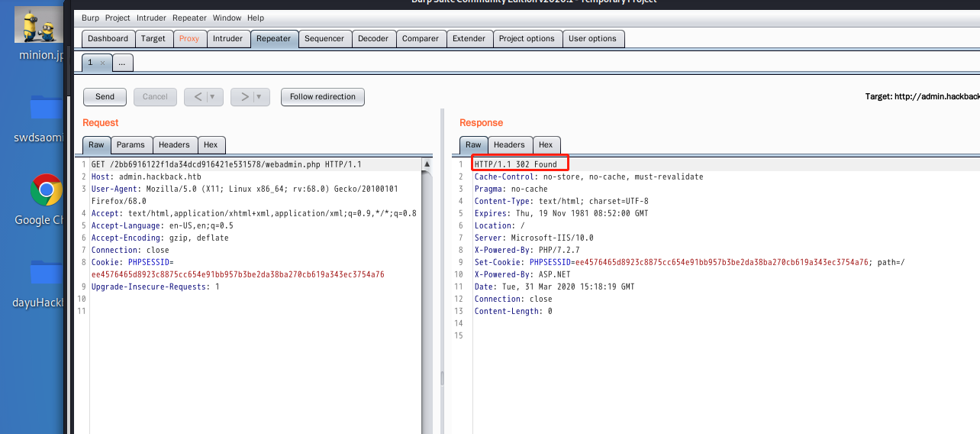
Task: Open forward history dropdown arrow
Action: coord(259,97)
